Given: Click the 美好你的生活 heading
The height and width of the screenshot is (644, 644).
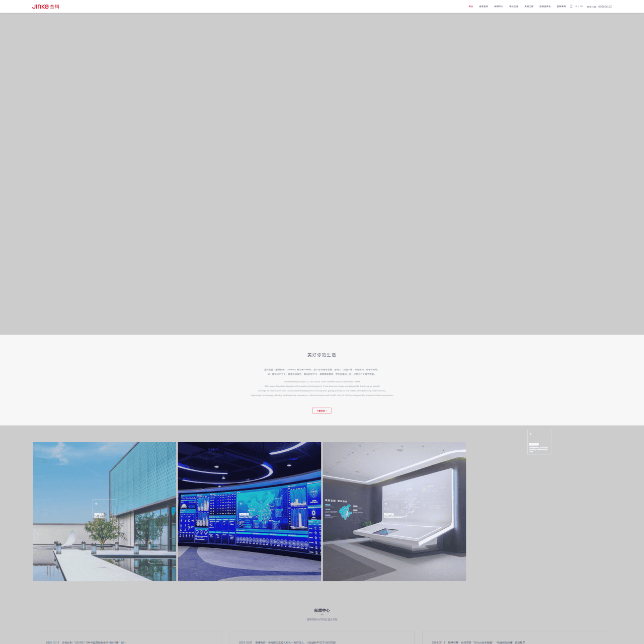Looking at the screenshot, I should [322, 355].
